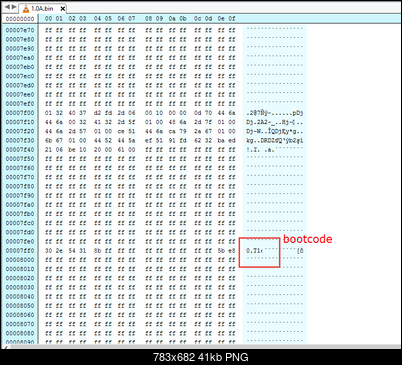This screenshot has height=365, width=402.
Task: Select byte ef in row 00007f30
Action: pyautogui.click(x=149, y=140)
